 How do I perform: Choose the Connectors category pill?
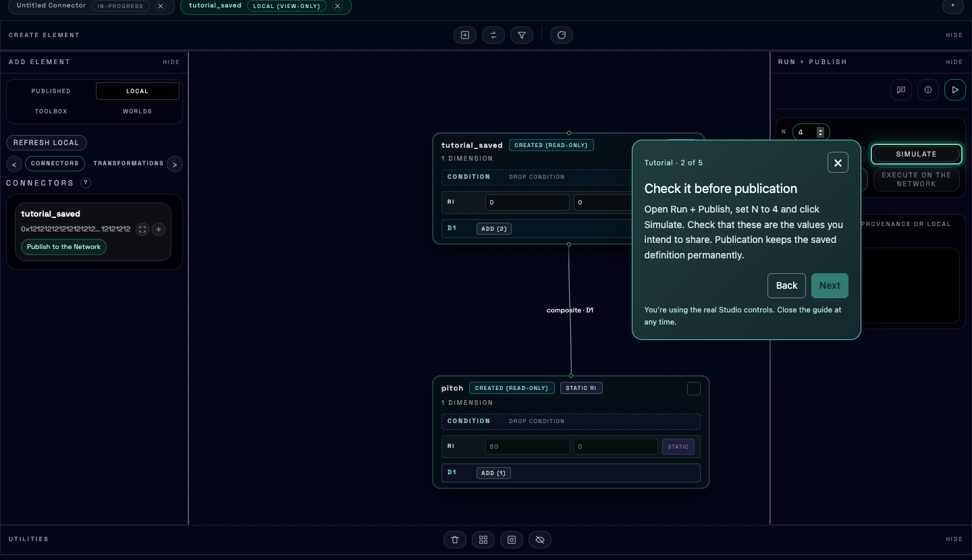[x=55, y=163]
